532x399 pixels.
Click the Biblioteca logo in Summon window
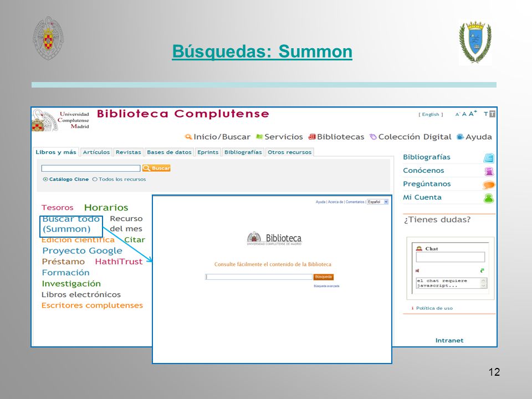pyautogui.click(x=274, y=238)
